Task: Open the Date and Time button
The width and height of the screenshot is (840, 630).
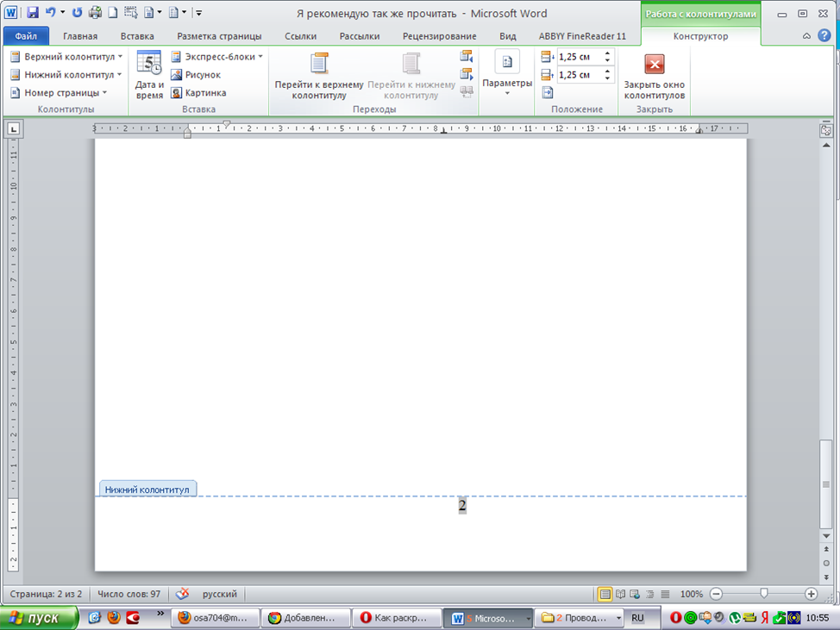Action: point(149,74)
